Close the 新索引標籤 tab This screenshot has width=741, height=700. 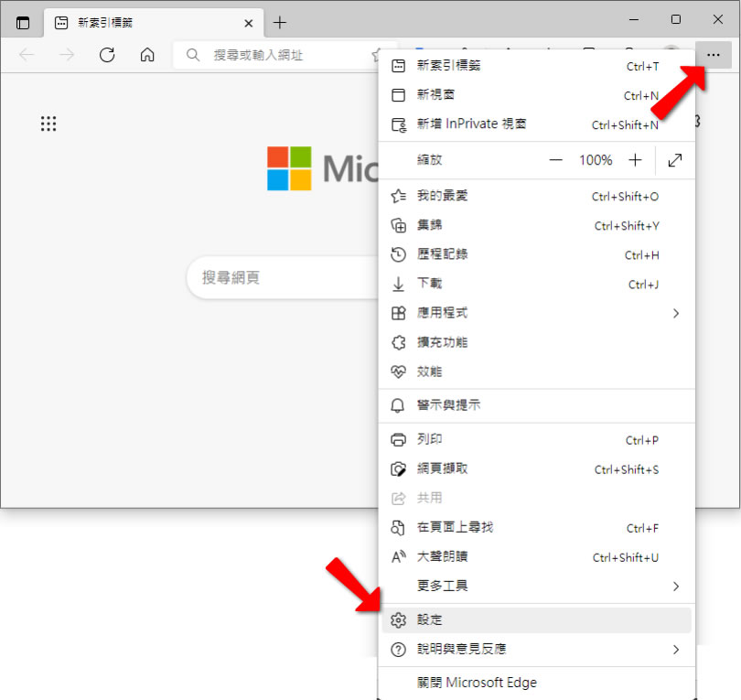[249, 23]
